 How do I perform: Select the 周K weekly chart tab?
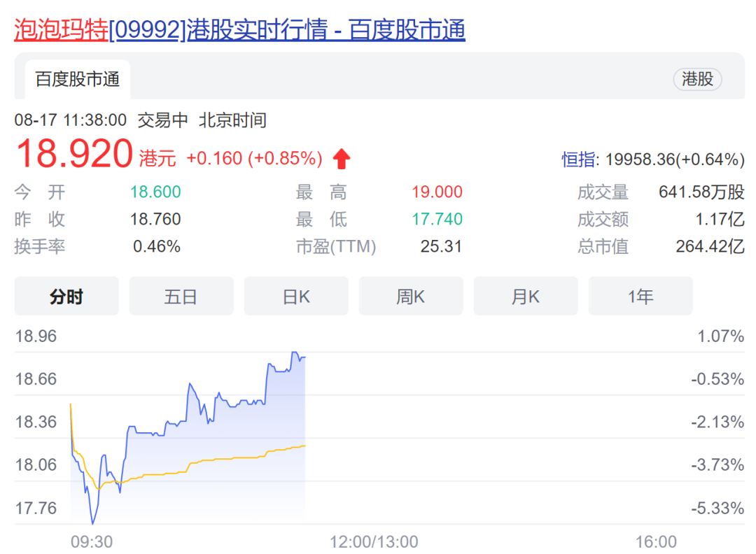coord(411,297)
